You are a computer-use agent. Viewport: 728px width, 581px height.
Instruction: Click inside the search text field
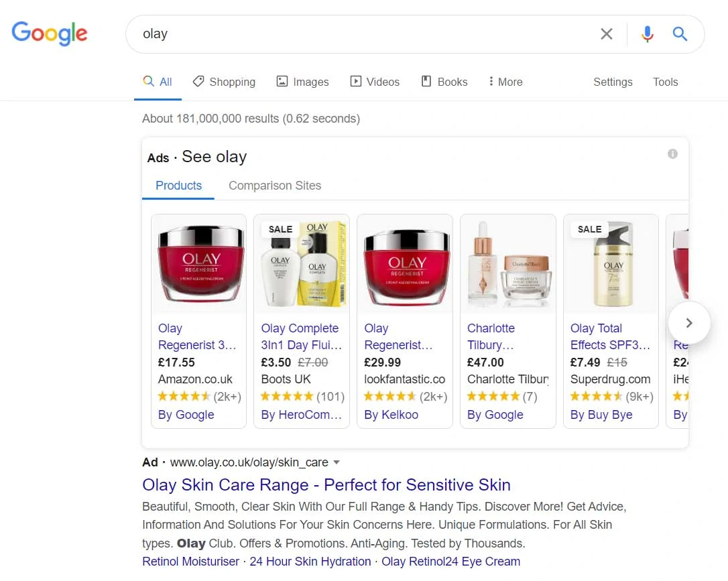[362, 34]
